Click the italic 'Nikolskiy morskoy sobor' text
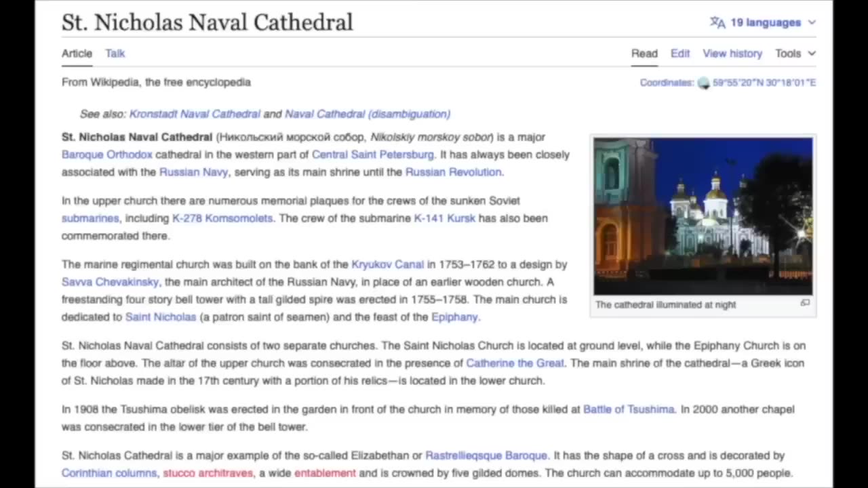This screenshot has height=488, width=868. pos(431,137)
